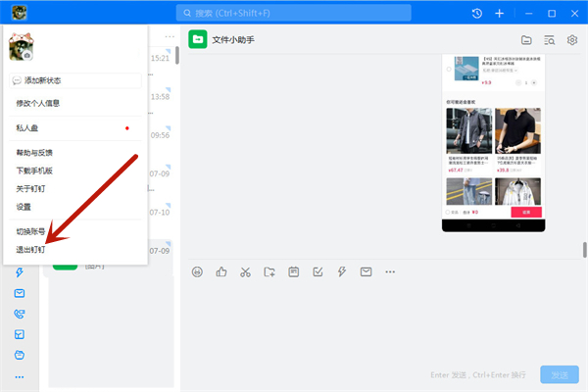Open the calendar schedule icon in toolbar
The image size is (588, 392).
pos(293,271)
